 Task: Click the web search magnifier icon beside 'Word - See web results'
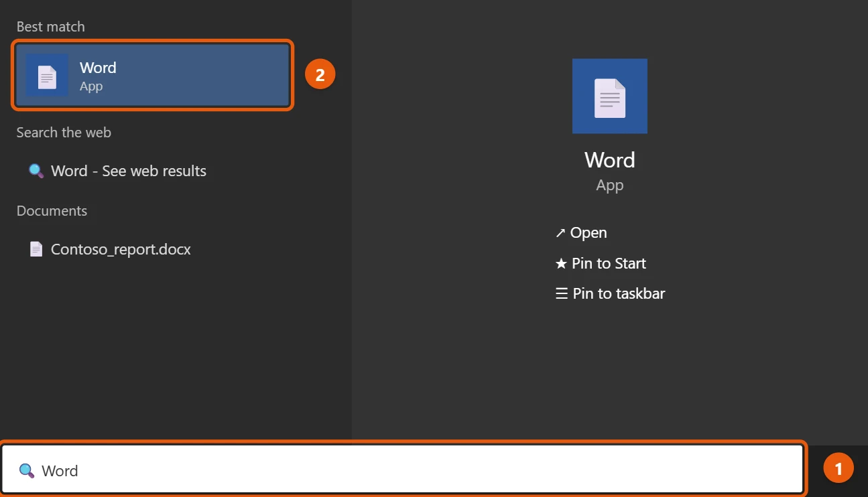(36, 170)
